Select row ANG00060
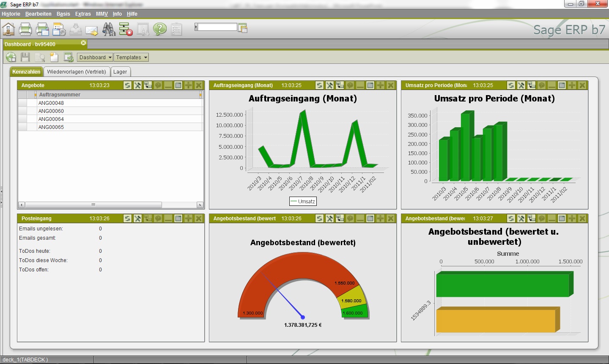Screen dimensions: 609x364 [x=110, y=111]
